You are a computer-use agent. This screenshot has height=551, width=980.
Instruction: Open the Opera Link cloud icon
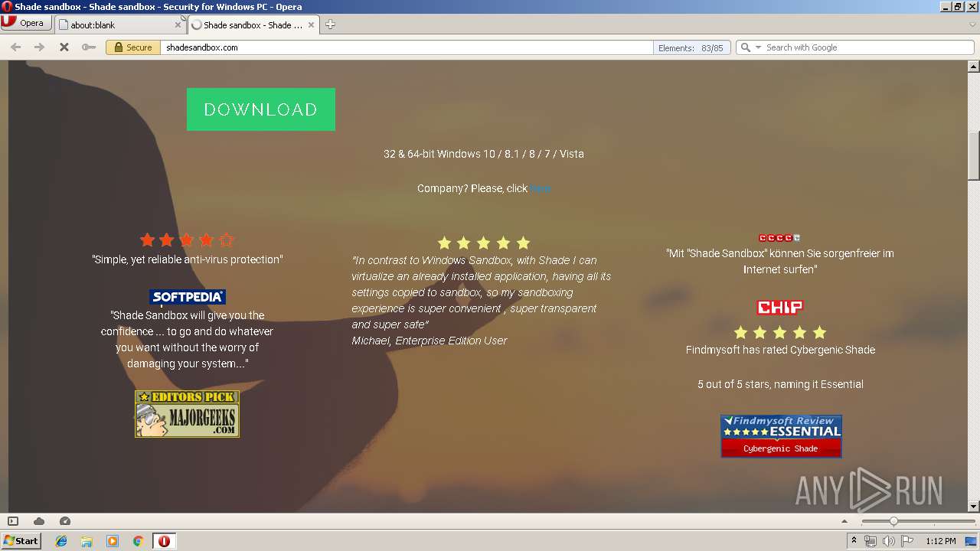pos(39,521)
